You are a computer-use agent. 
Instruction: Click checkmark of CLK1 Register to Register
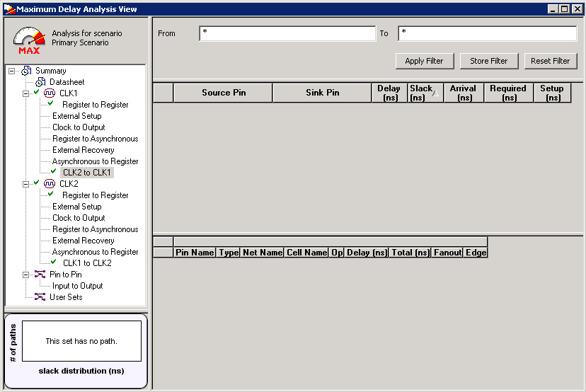51,103
